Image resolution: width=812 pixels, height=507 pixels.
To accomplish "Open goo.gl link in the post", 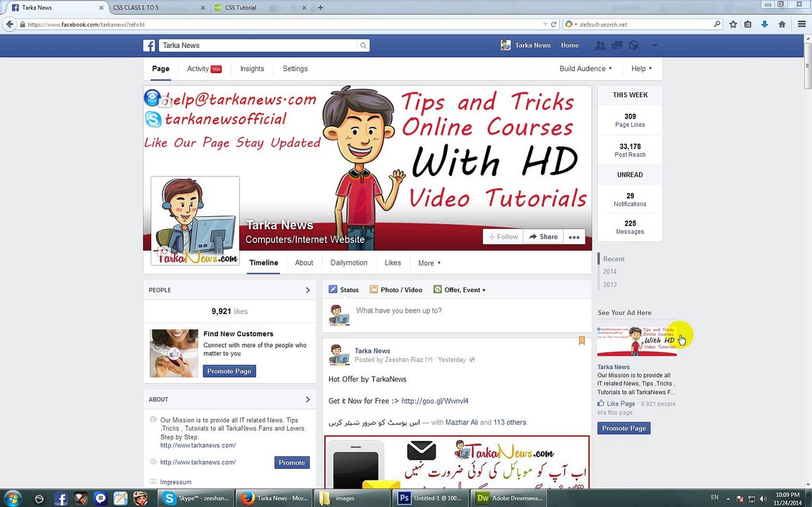I will (435, 401).
